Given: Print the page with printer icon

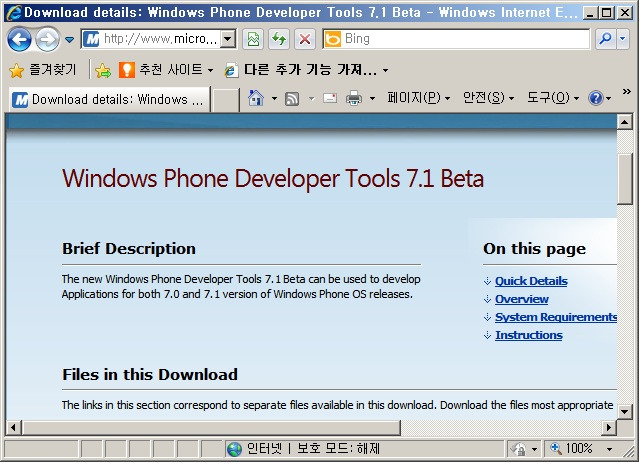Looking at the screenshot, I should coord(354,98).
